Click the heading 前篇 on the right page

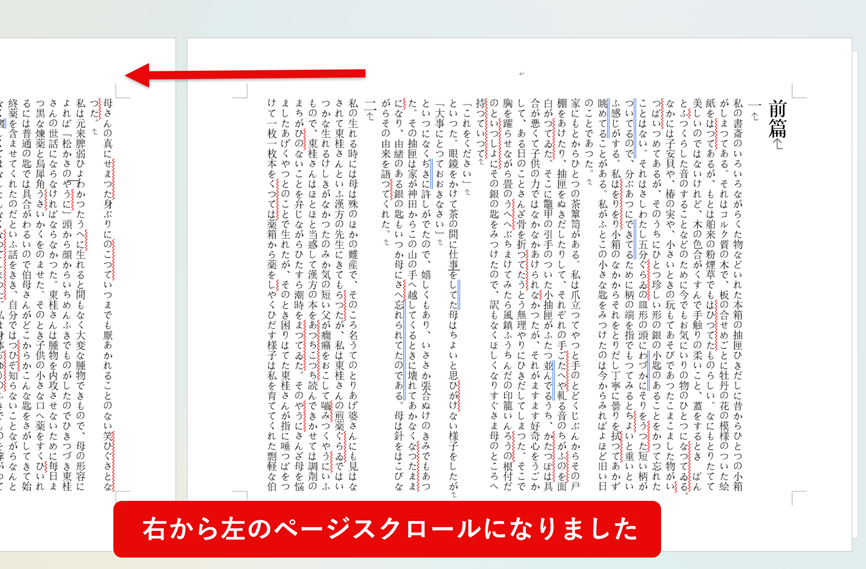[778, 118]
